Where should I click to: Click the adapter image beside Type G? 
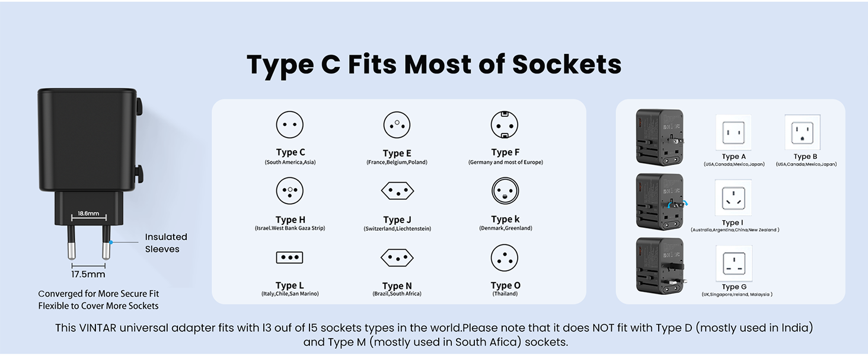(660, 264)
